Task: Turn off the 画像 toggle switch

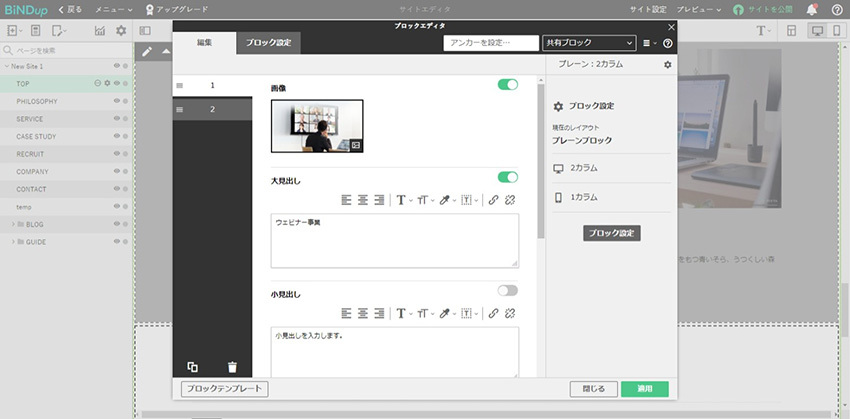Action: (507, 85)
